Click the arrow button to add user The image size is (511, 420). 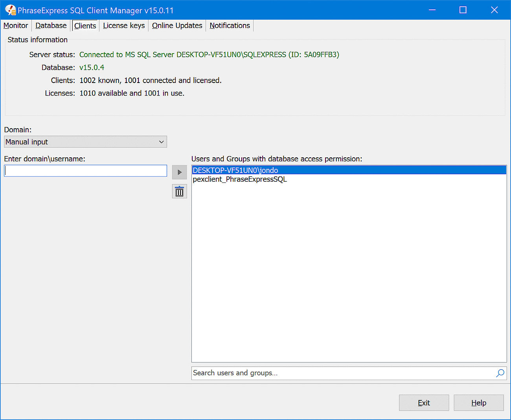179,172
